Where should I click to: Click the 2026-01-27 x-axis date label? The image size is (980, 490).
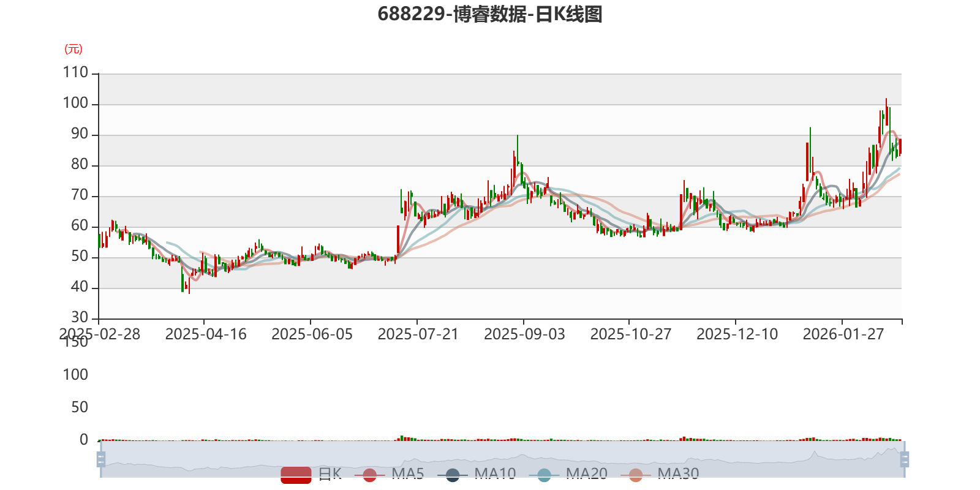click(843, 334)
